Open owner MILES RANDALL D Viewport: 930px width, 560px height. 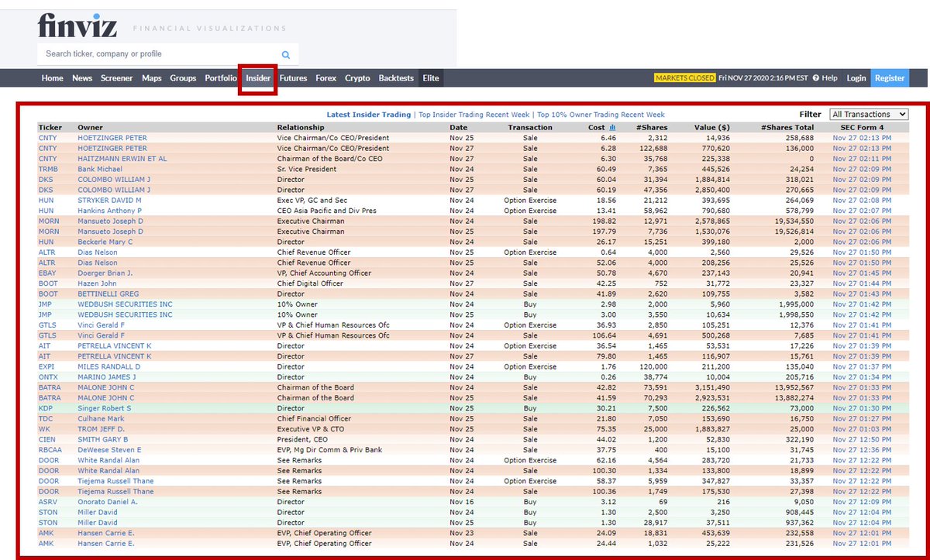tap(109, 367)
